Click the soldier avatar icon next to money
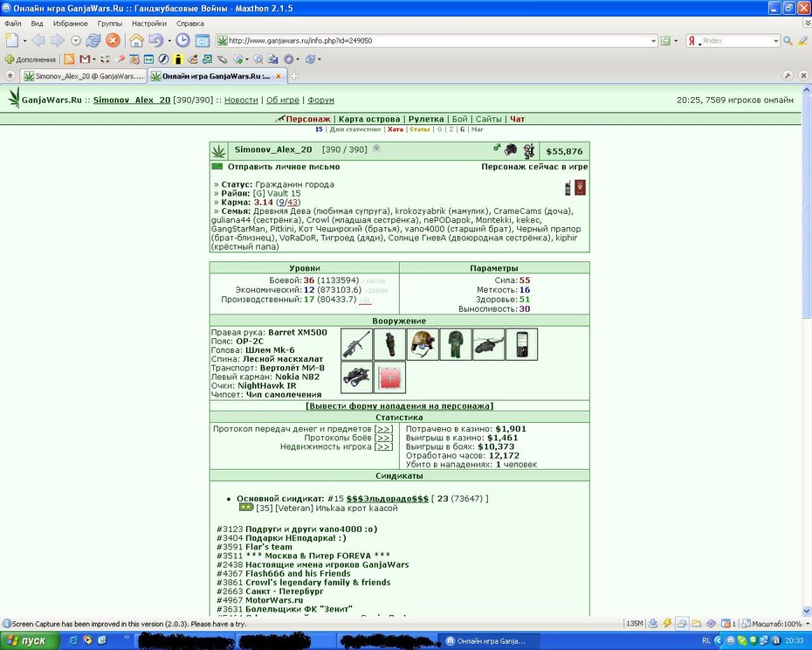The width and height of the screenshot is (812, 650). tap(529, 151)
